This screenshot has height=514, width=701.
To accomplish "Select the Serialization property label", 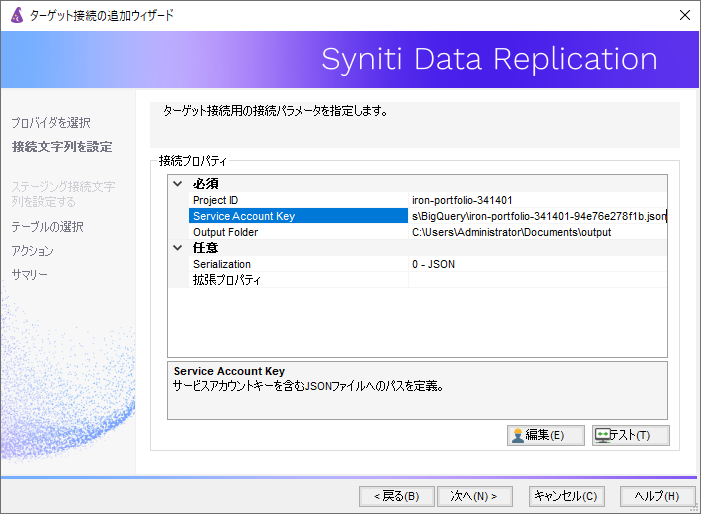I will tap(298, 264).
